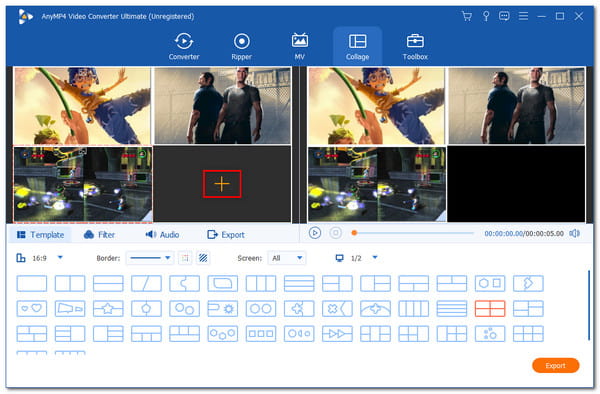Open the Filter tab

(x=99, y=234)
